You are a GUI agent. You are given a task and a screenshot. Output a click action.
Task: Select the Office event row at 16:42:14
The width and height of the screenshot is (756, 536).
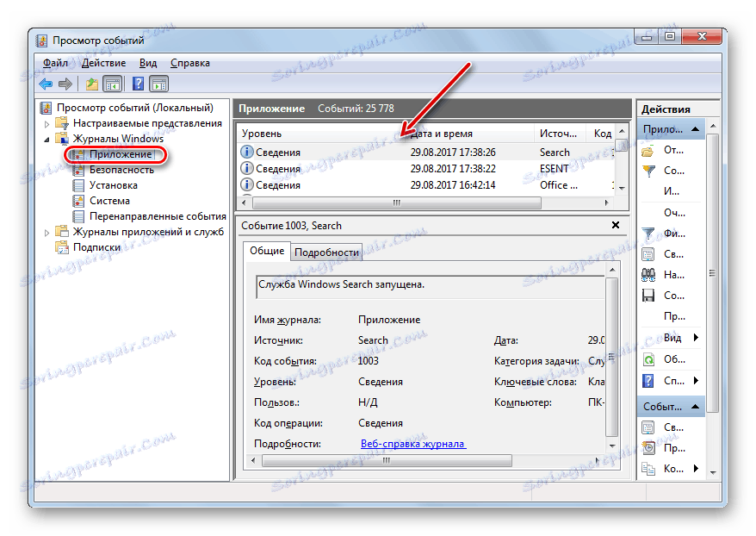(x=427, y=185)
